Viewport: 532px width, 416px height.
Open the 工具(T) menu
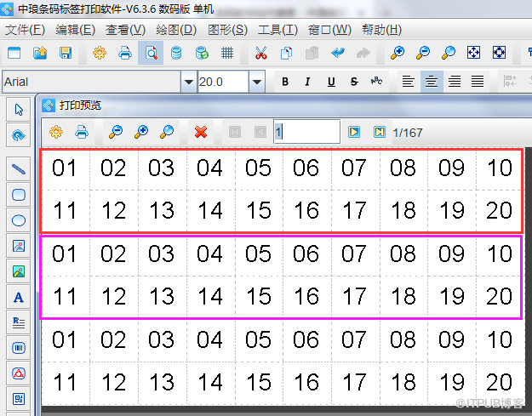click(277, 30)
